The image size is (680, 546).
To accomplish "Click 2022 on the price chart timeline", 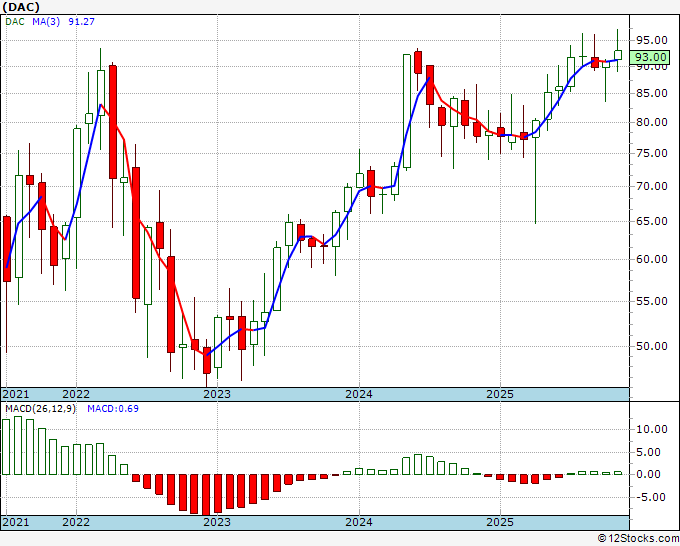I will [x=75, y=394].
